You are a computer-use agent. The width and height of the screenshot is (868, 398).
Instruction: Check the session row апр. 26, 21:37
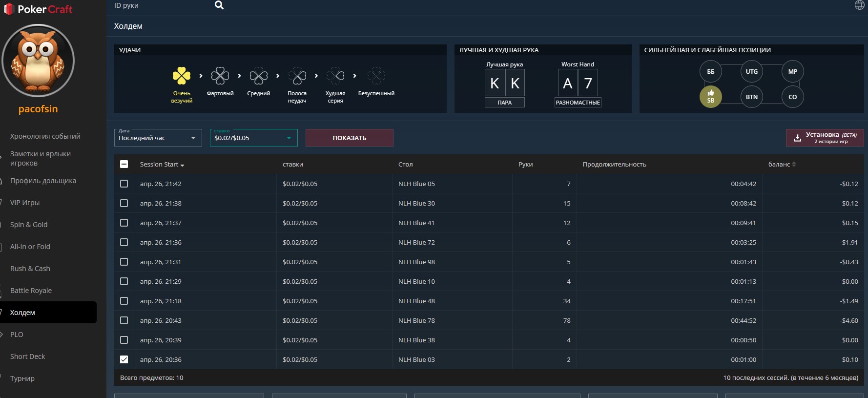[x=124, y=223]
